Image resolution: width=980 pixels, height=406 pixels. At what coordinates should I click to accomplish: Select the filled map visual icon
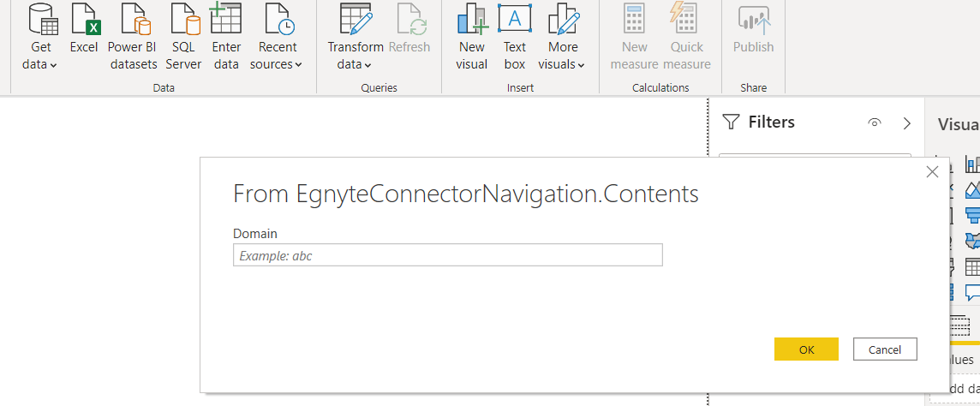pyautogui.click(x=972, y=241)
